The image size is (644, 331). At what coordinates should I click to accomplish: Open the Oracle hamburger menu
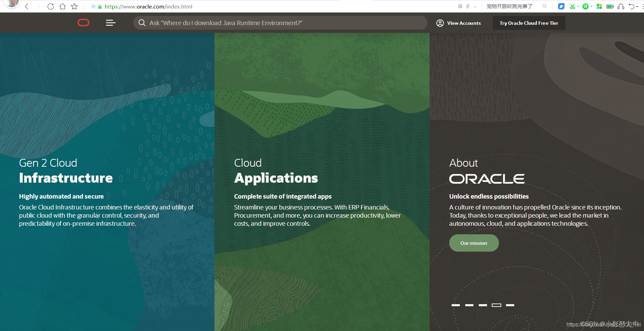pyautogui.click(x=110, y=23)
